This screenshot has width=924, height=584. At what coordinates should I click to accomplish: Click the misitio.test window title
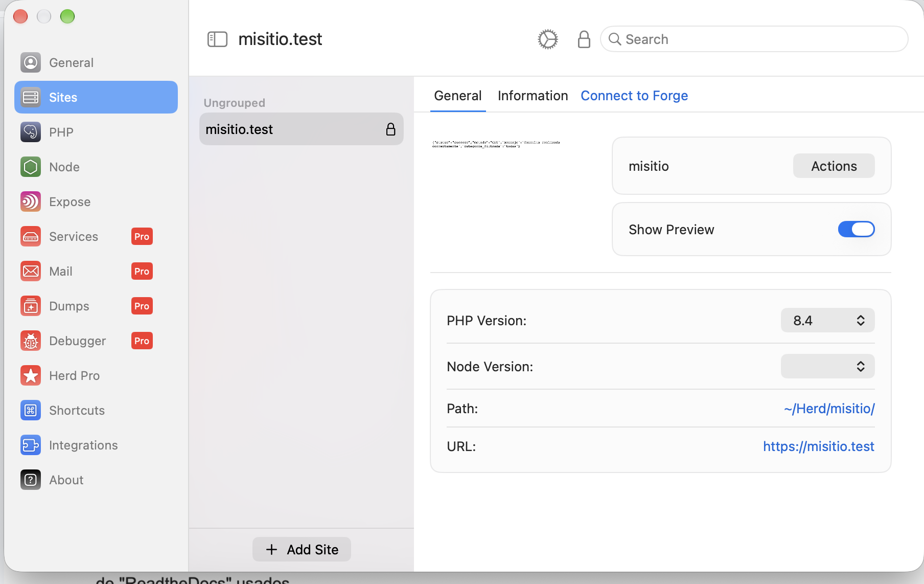coord(280,39)
